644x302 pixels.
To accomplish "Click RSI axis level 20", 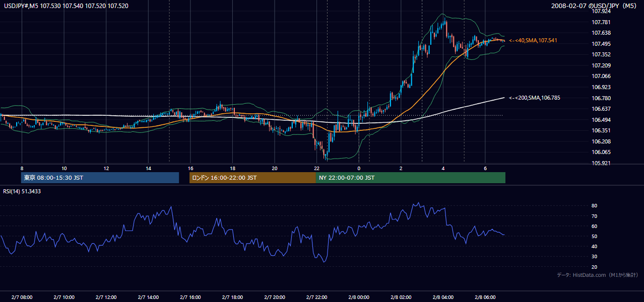I will click(x=594, y=267).
